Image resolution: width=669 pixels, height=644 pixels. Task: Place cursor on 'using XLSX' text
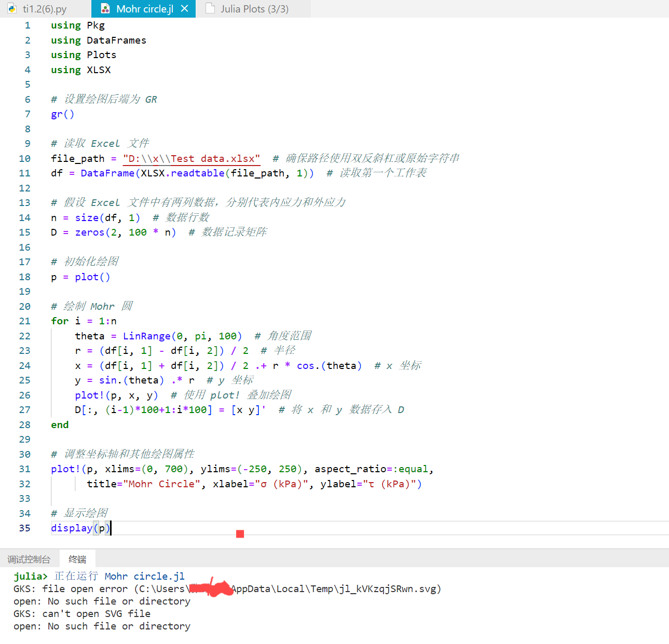(x=81, y=70)
